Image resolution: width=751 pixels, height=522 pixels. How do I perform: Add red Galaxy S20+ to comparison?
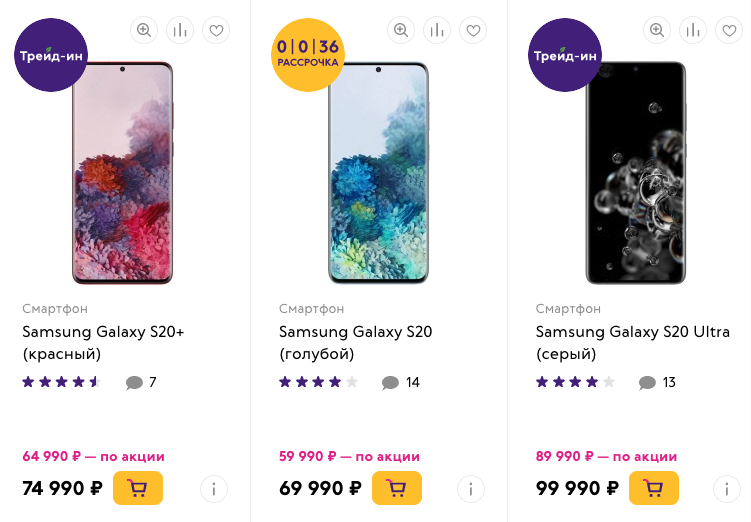pos(180,30)
